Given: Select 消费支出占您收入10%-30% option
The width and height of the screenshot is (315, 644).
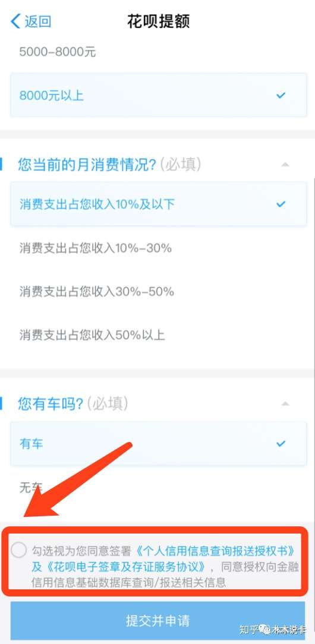Looking at the screenshot, I should (158, 248).
